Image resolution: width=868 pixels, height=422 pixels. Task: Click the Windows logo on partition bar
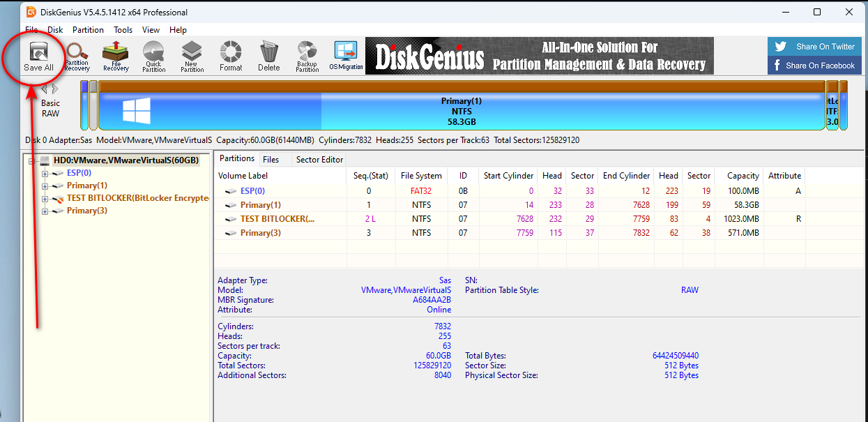(137, 111)
